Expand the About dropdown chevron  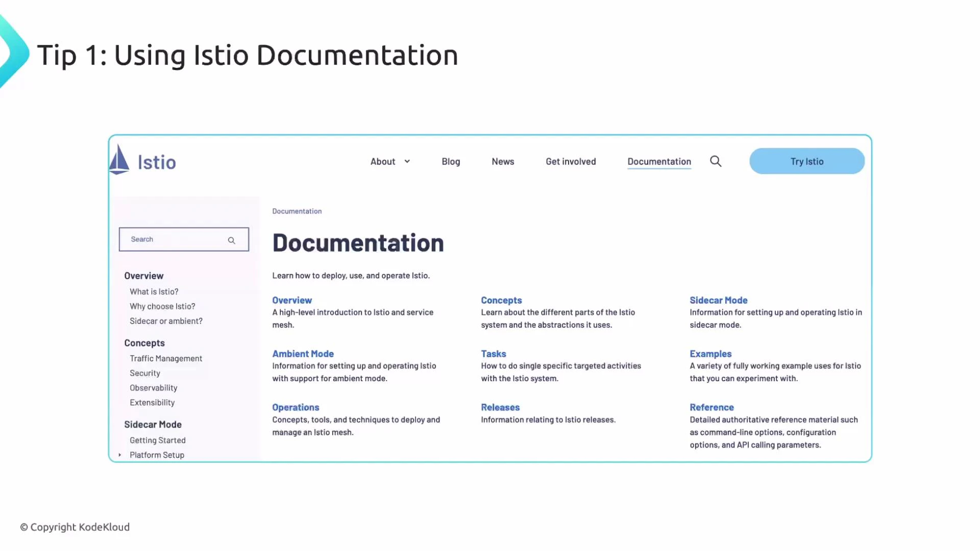pyautogui.click(x=407, y=161)
